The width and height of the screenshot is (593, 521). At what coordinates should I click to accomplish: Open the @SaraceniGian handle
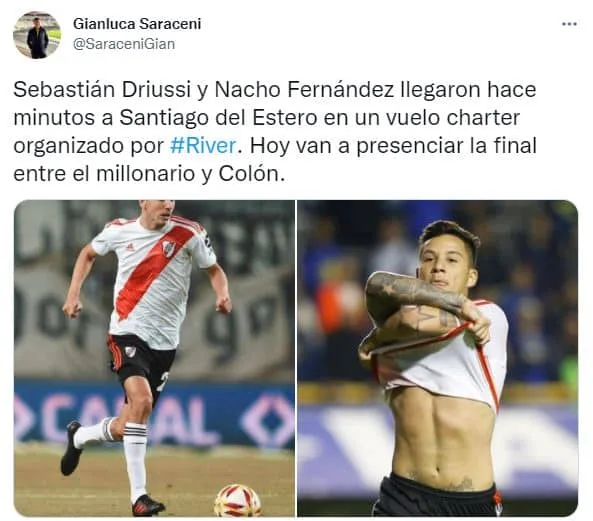[124, 44]
